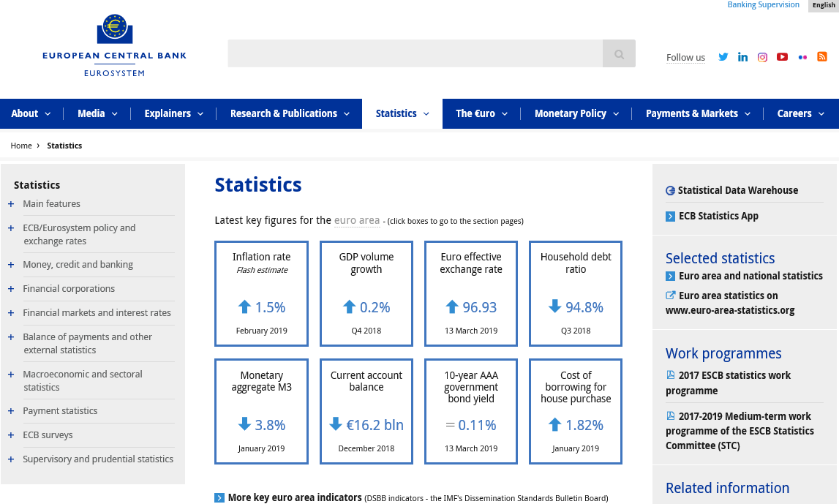Click arrow icon beside Euro area and national statistics

click(x=670, y=276)
